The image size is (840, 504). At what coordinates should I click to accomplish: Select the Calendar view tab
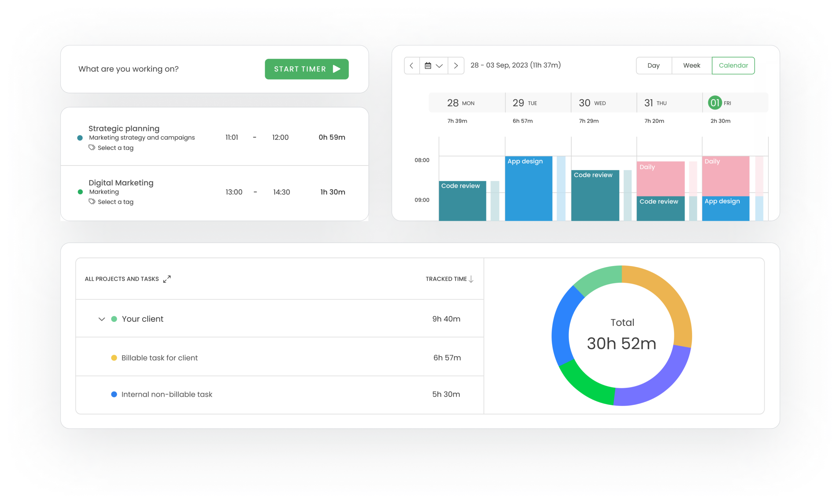point(733,66)
